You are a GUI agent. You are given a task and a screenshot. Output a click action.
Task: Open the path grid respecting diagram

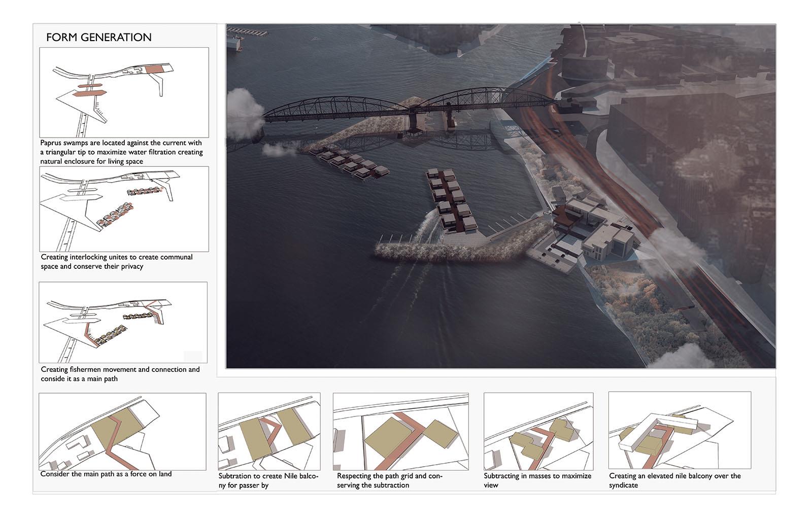[400, 432]
